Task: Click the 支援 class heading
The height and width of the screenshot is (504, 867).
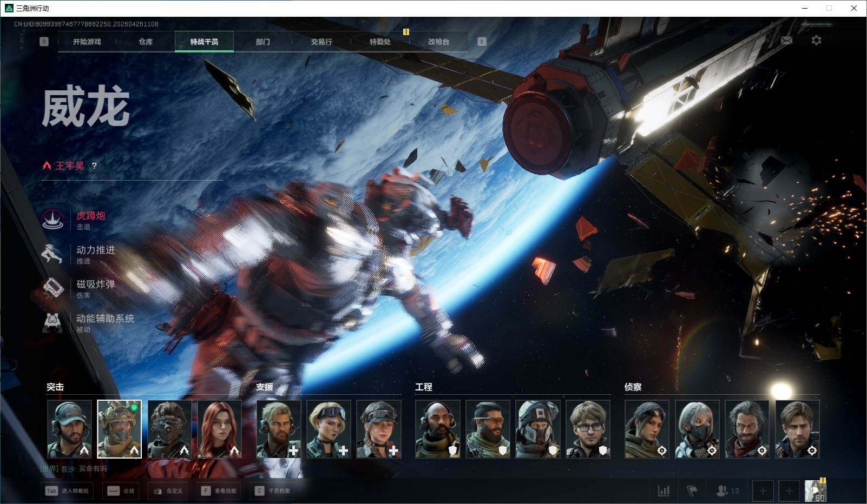Action: [265, 387]
